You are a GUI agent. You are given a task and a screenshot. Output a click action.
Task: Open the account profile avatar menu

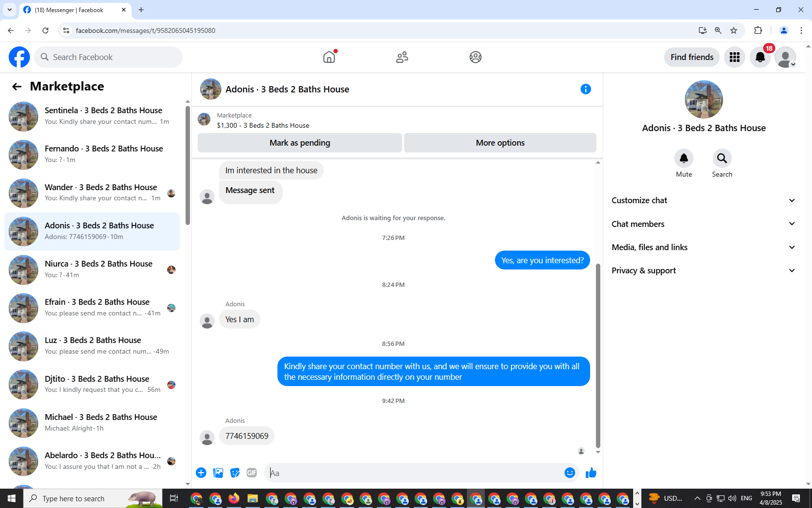[785, 57]
